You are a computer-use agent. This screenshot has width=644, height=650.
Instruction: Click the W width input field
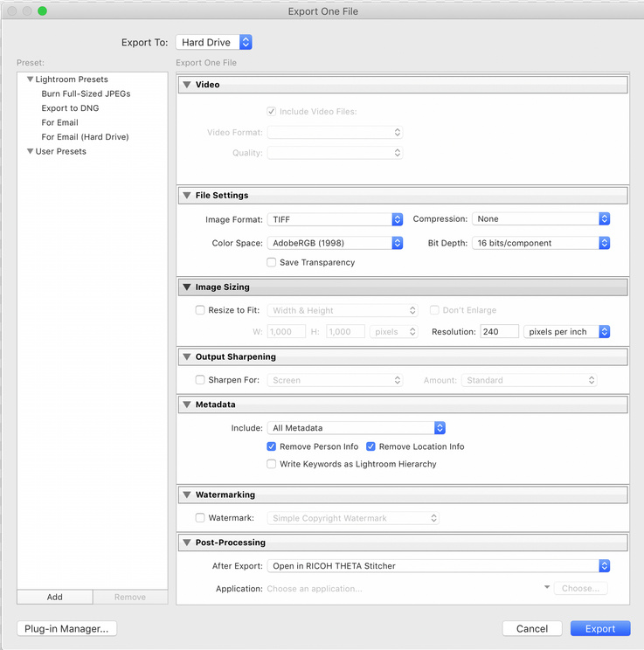pos(286,332)
